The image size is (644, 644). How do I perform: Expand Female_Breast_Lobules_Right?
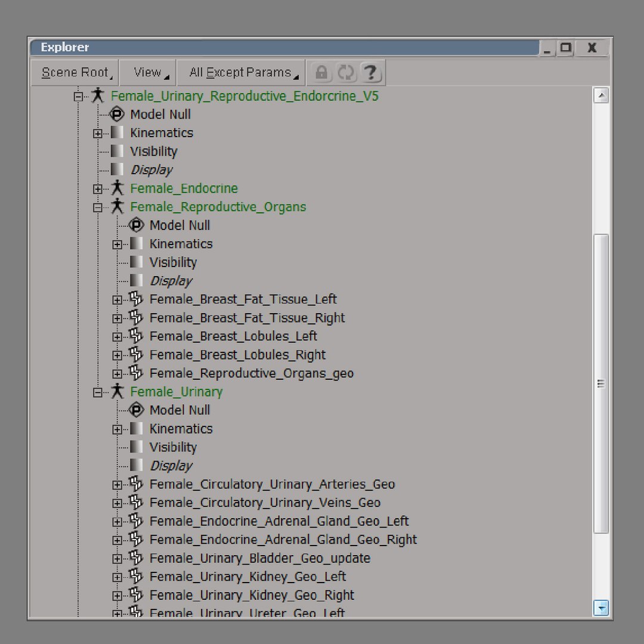(x=117, y=355)
